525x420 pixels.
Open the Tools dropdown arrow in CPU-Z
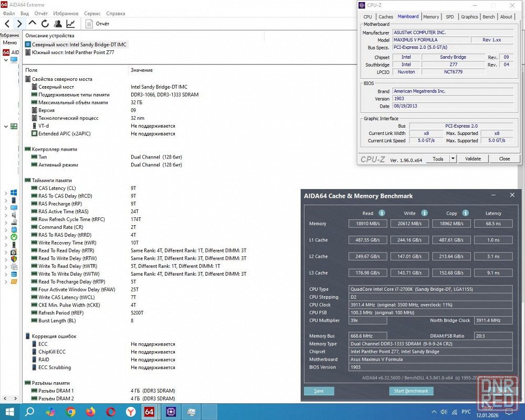click(x=453, y=159)
